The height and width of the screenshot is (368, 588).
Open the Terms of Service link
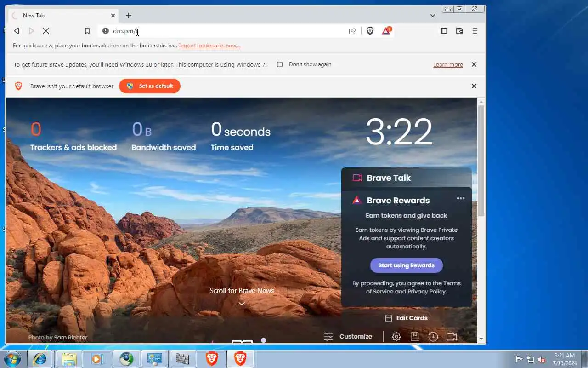[413, 287]
